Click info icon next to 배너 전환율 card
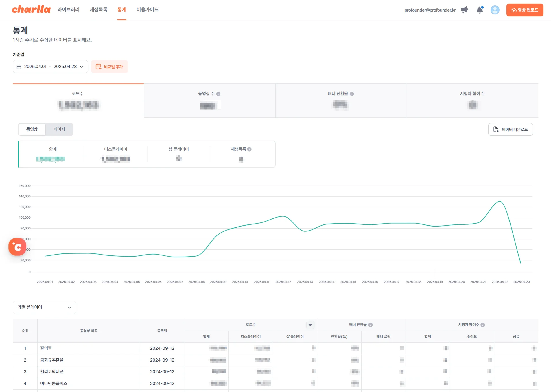This screenshot has width=551, height=392. point(352,94)
